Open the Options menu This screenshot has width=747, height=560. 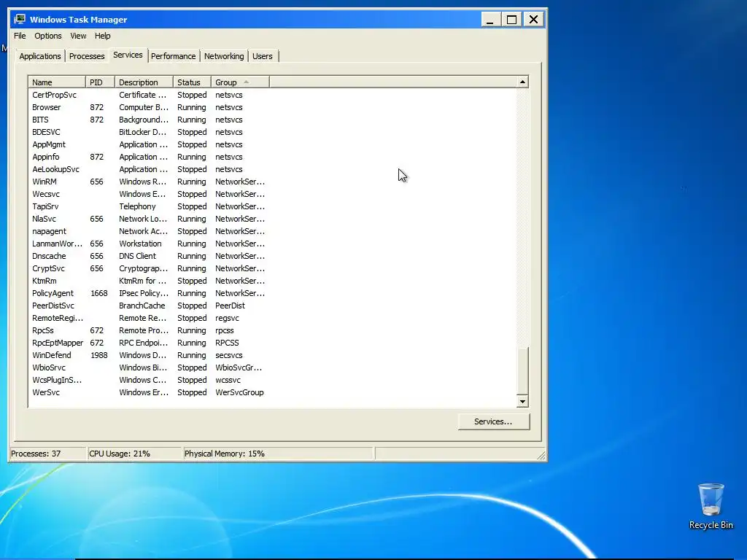coord(47,36)
